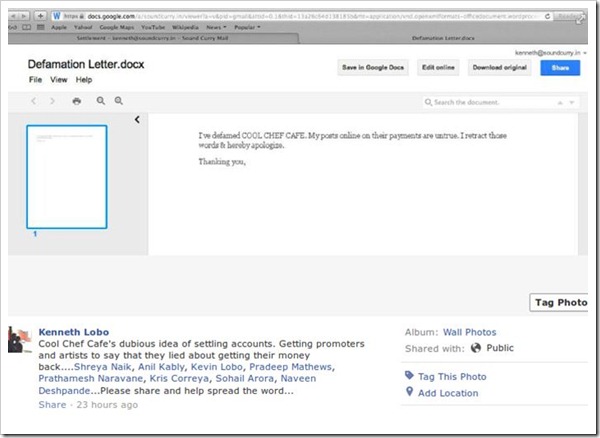This screenshot has width=600, height=438.
Task: Go to next page arrow
Action: (53, 101)
